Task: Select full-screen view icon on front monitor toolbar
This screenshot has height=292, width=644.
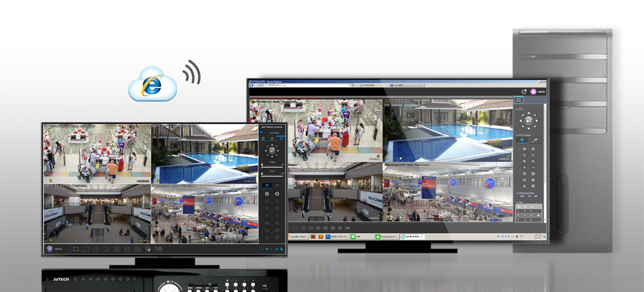Action: click(75, 249)
